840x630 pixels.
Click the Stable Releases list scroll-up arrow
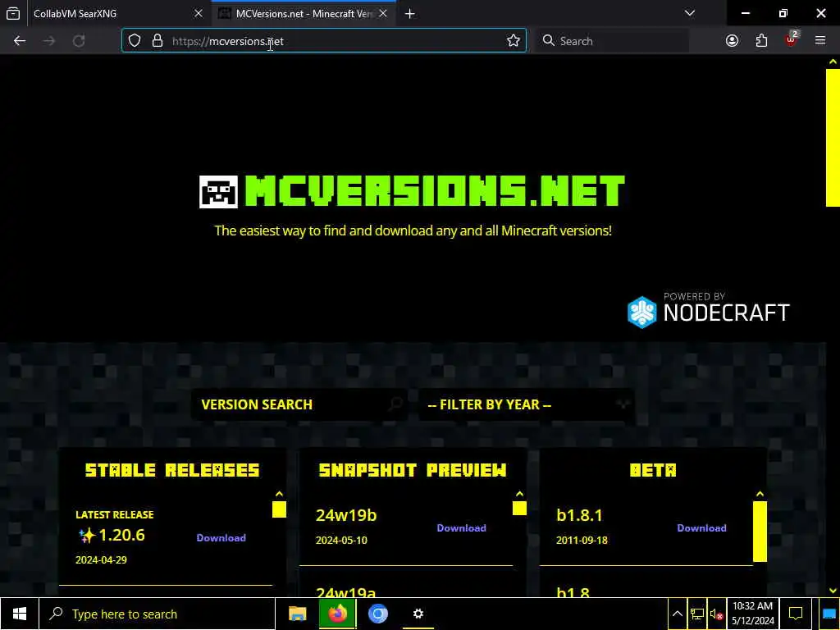click(x=279, y=494)
